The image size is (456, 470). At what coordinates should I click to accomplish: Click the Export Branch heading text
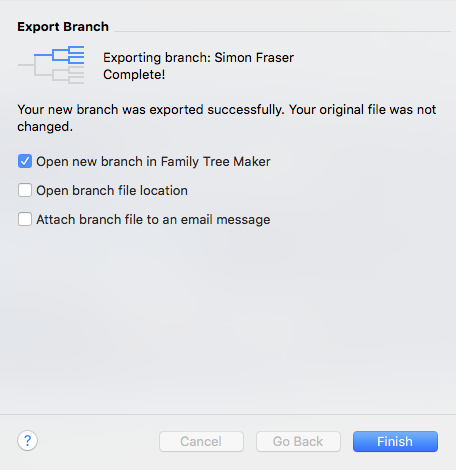pyautogui.click(x=63, y=27)
